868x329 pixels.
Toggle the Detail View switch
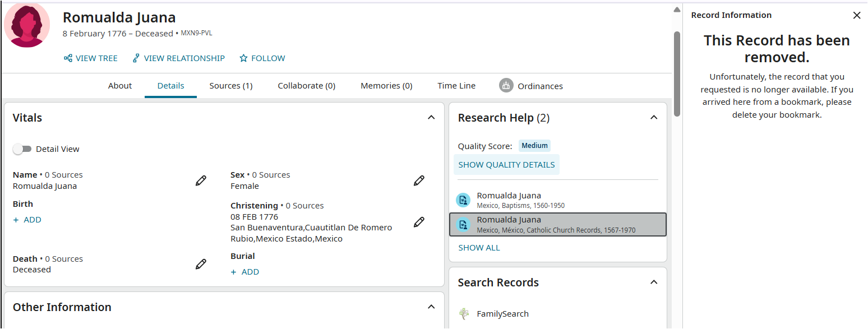coord(22,149)
